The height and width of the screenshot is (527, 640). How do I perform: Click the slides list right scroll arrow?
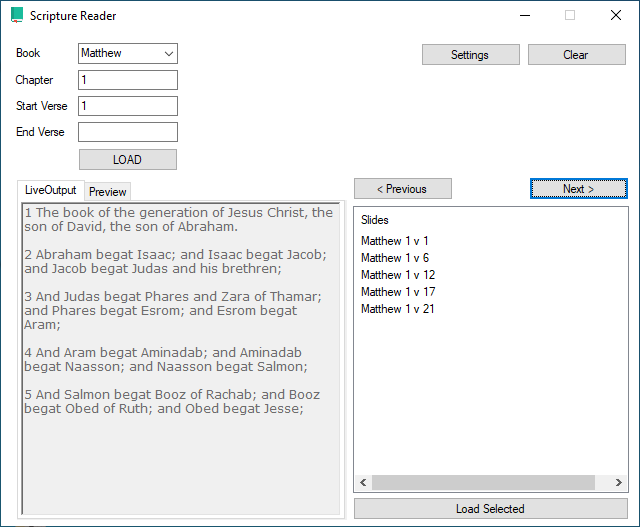(619, 484)
